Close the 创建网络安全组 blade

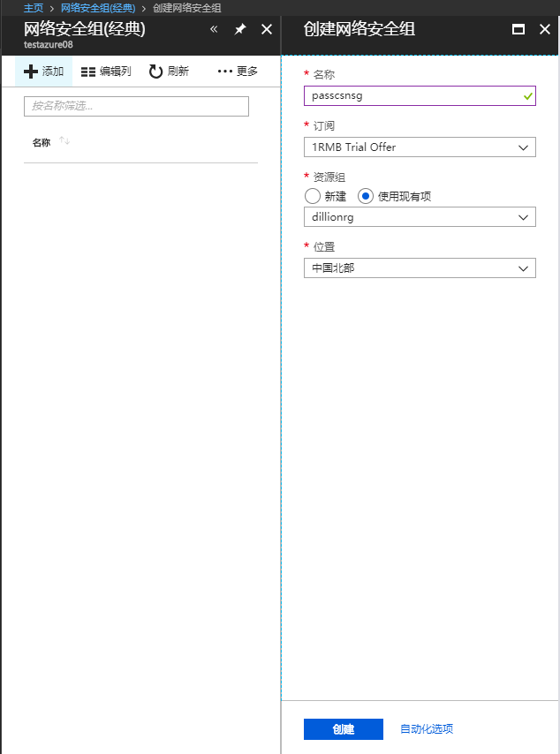[x=544, y=29]
